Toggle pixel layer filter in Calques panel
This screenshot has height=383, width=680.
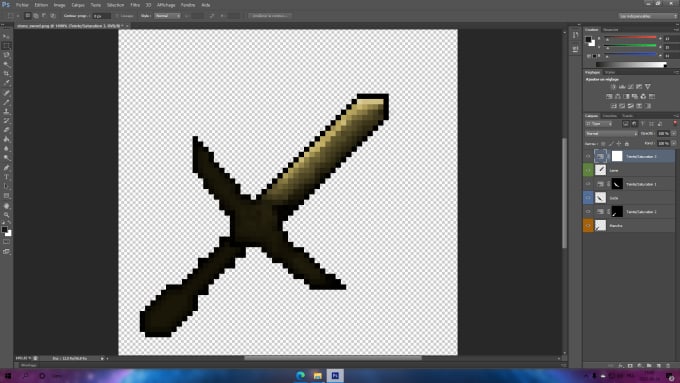626,124
